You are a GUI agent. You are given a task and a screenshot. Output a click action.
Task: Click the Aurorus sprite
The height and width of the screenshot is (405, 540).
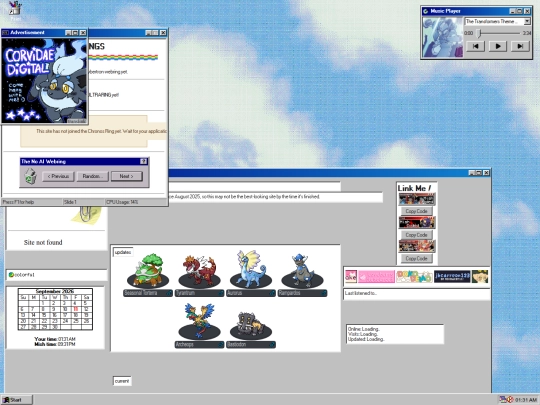click(x=251, y=270)
